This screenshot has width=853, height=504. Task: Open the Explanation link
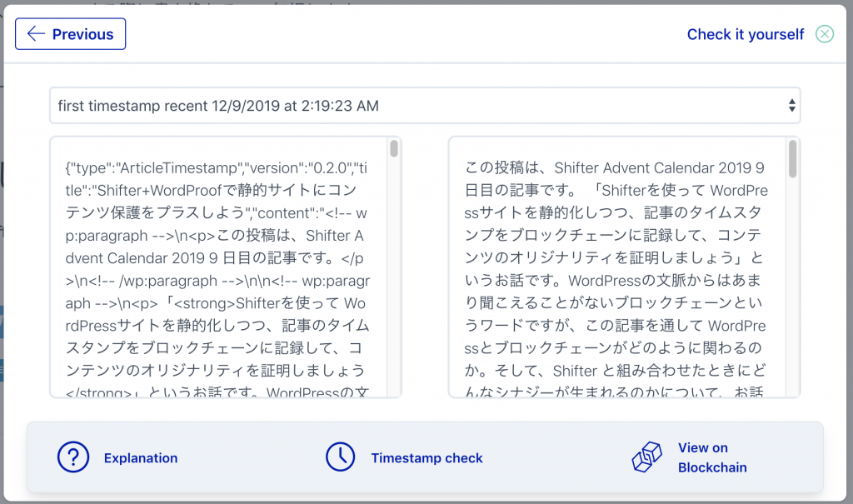click(x=141, y=458)
